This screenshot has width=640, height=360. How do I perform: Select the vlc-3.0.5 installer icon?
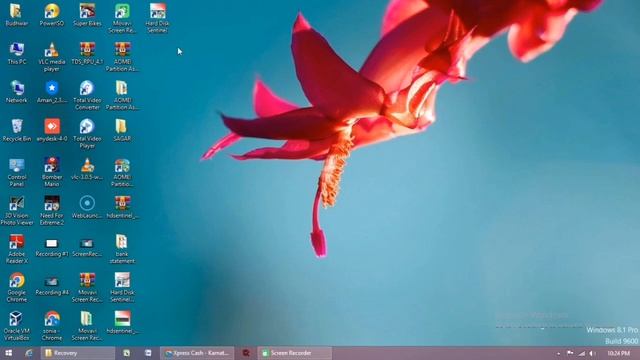pyautogui.click(x=87, y=169)
